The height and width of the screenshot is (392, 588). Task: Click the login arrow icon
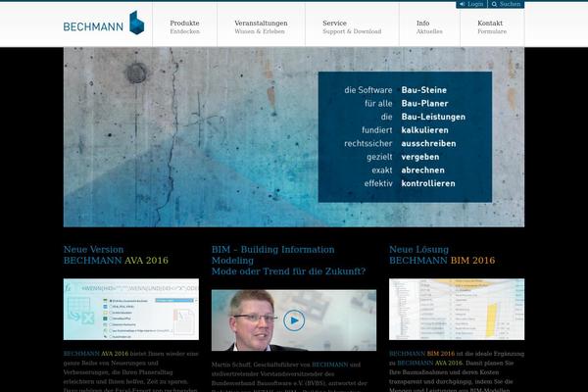[462, 4]
